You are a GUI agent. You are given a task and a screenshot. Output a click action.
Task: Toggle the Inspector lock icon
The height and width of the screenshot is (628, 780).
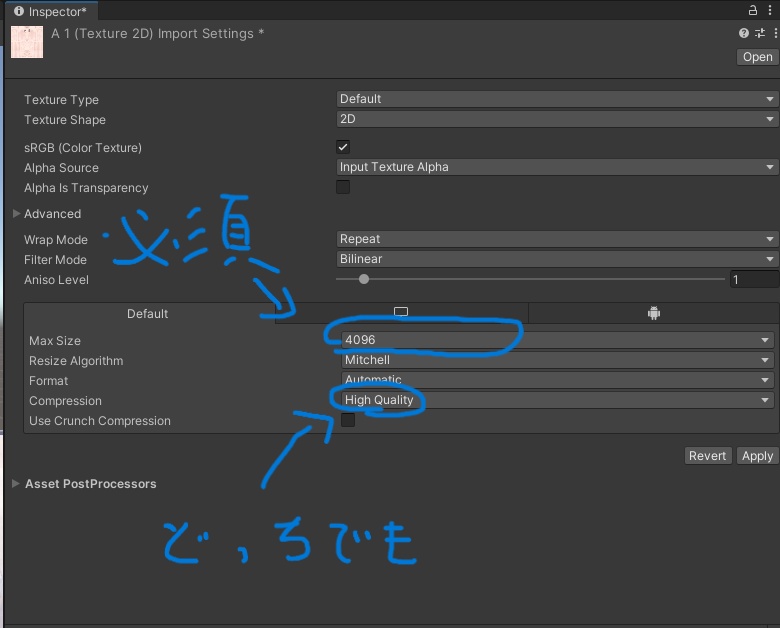pyautogui.click(x=754, y=10)
